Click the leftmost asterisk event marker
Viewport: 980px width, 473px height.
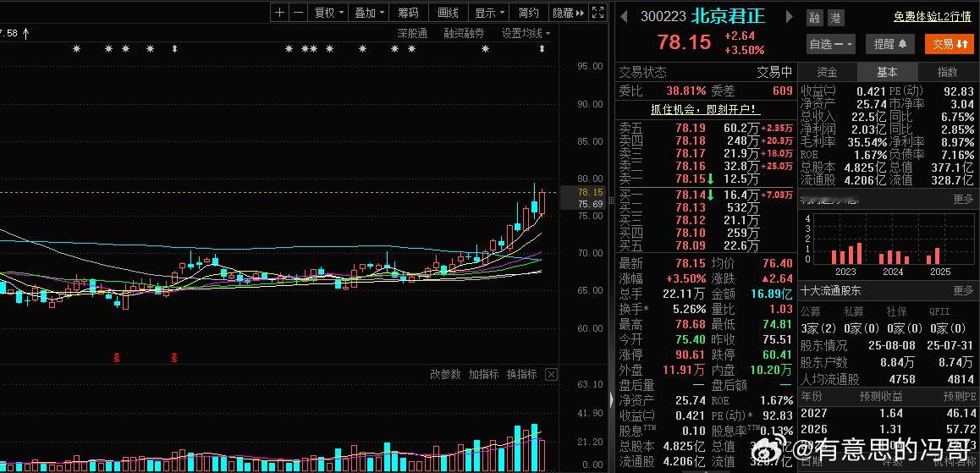point(76,49)
